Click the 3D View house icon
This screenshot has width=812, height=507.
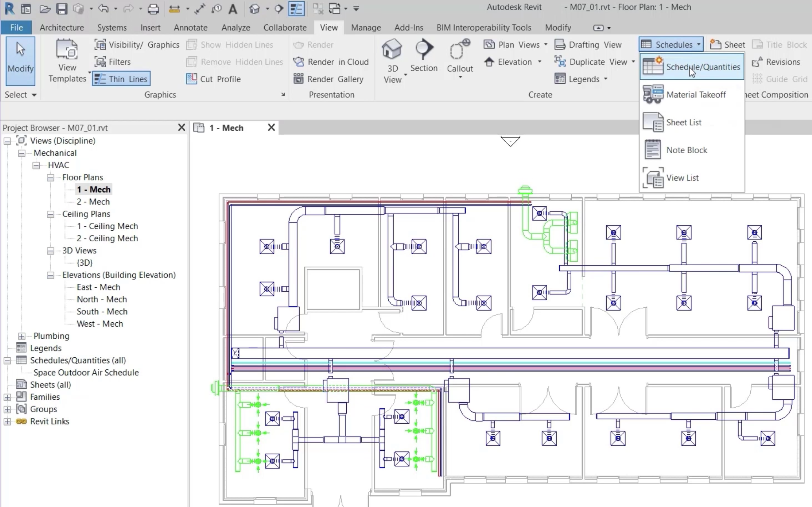point(392,50)
